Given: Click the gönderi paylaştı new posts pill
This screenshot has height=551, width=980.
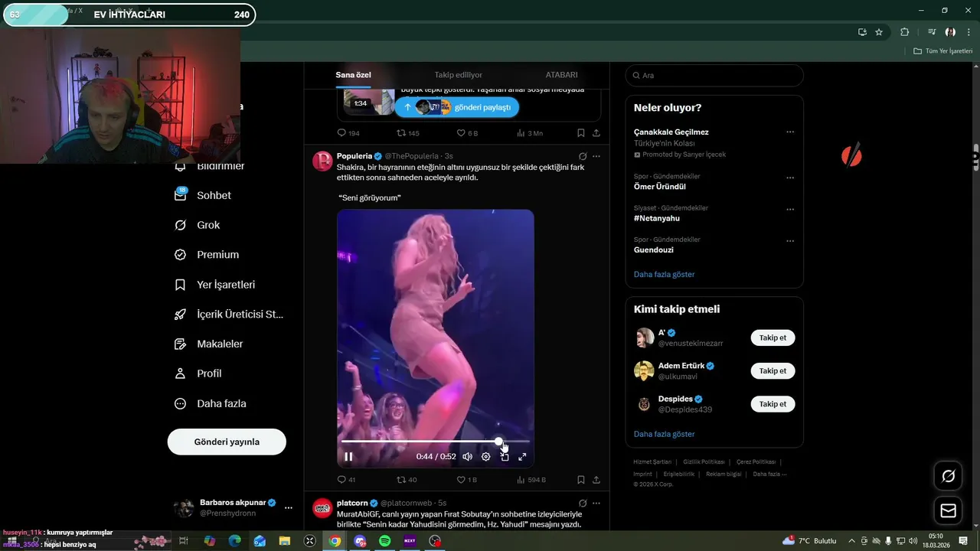Looking at the screenshot, I should (x=457, y=107).
